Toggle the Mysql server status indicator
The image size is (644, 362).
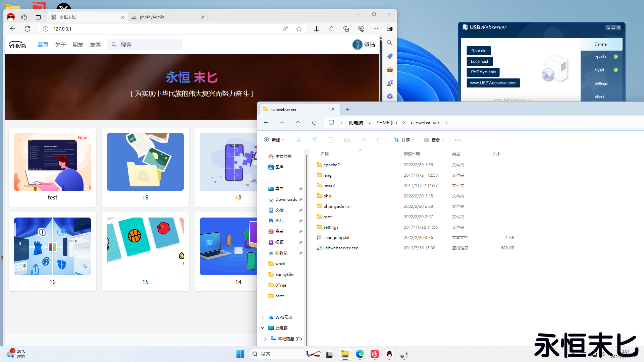click(x=615, y=70)
